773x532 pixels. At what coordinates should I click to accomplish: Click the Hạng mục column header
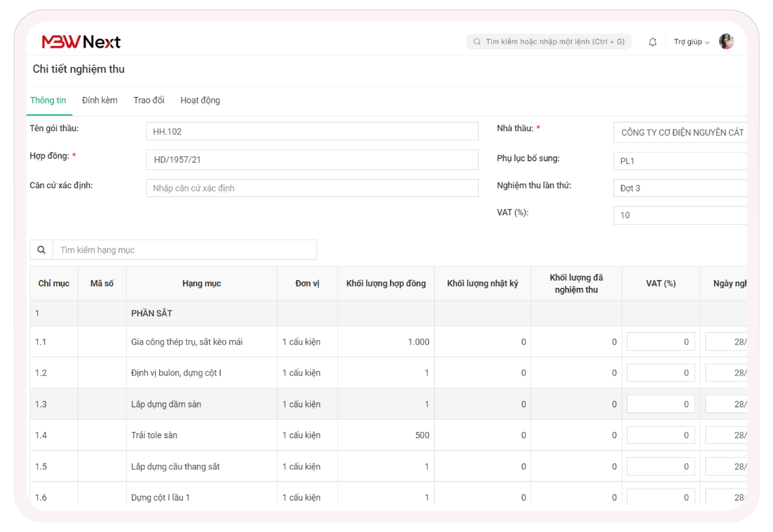[202, 284]
